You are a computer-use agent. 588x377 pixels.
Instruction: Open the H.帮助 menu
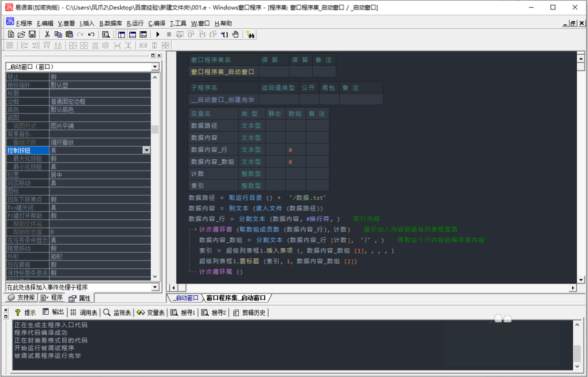click(223, 24)
